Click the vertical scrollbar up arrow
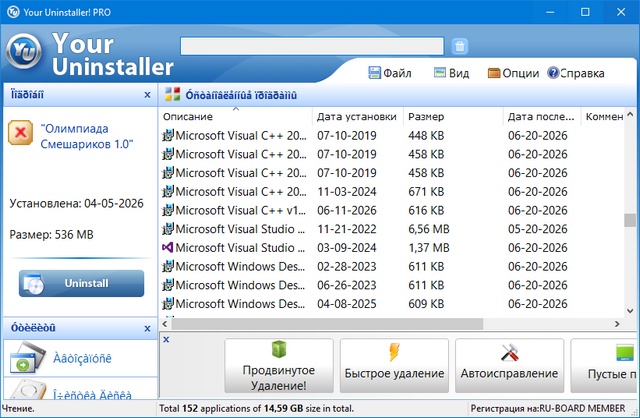Viewport: 640px width, 418px height. pyautogui.click(x=630, y=114)
